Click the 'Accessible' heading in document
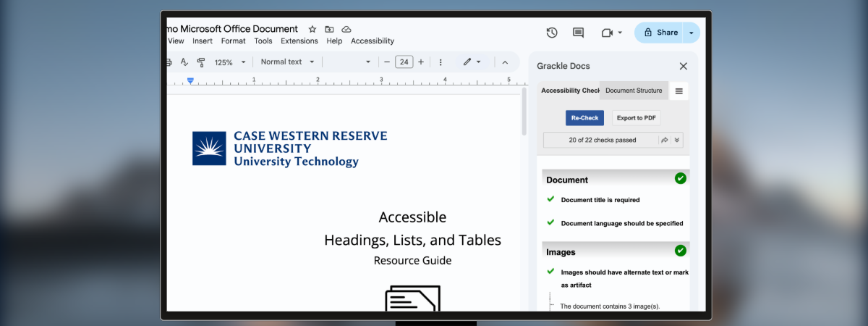 click(412, 217)
